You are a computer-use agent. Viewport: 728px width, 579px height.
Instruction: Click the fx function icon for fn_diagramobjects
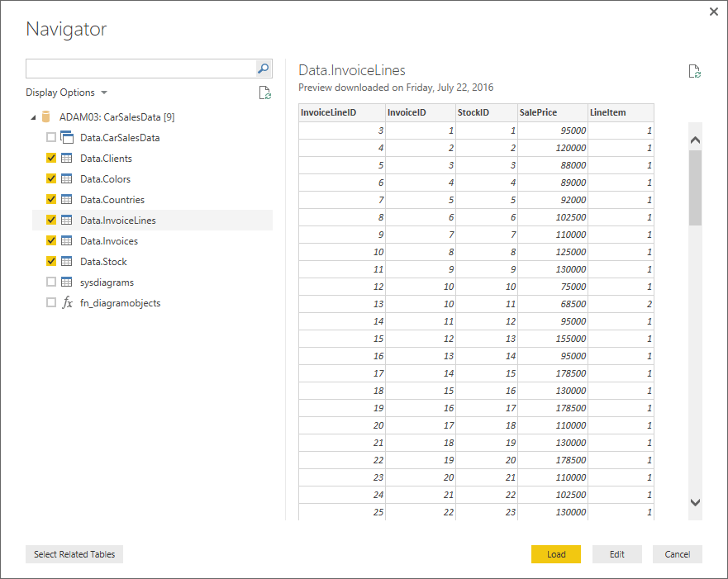tap(67, 303)
